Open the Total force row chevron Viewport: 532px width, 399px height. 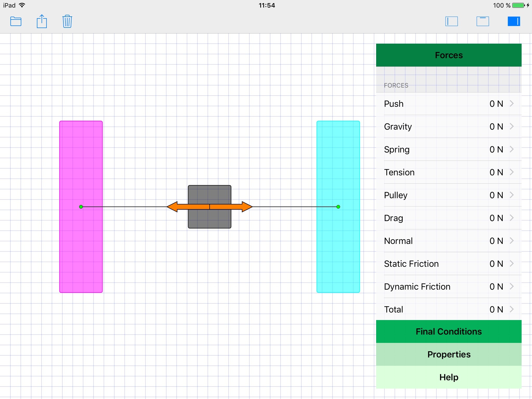pyautogui.click(x=511, y=309)
